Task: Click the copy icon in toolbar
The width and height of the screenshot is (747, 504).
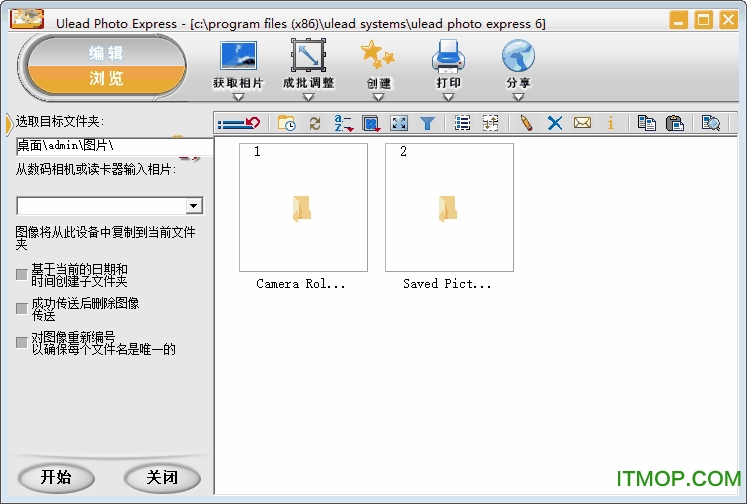Action: tap(646, 123)
